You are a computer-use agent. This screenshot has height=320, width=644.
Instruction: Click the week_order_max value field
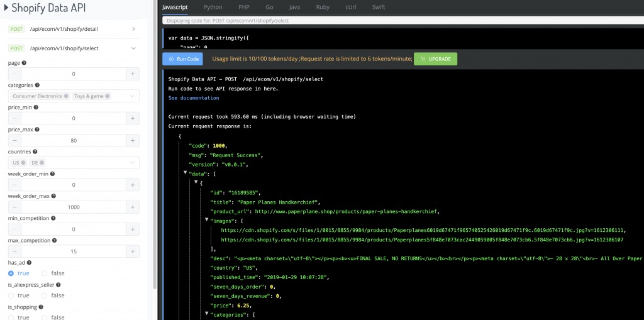point(74,207)
